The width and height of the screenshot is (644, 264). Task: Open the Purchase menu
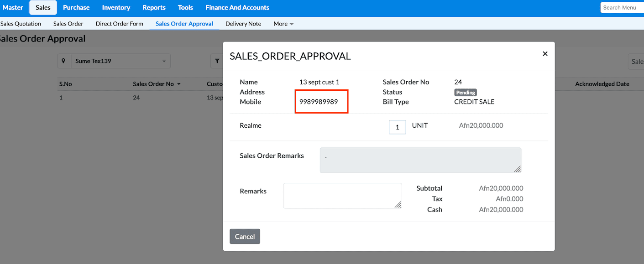pyautogui.click(x=76, y=7)
